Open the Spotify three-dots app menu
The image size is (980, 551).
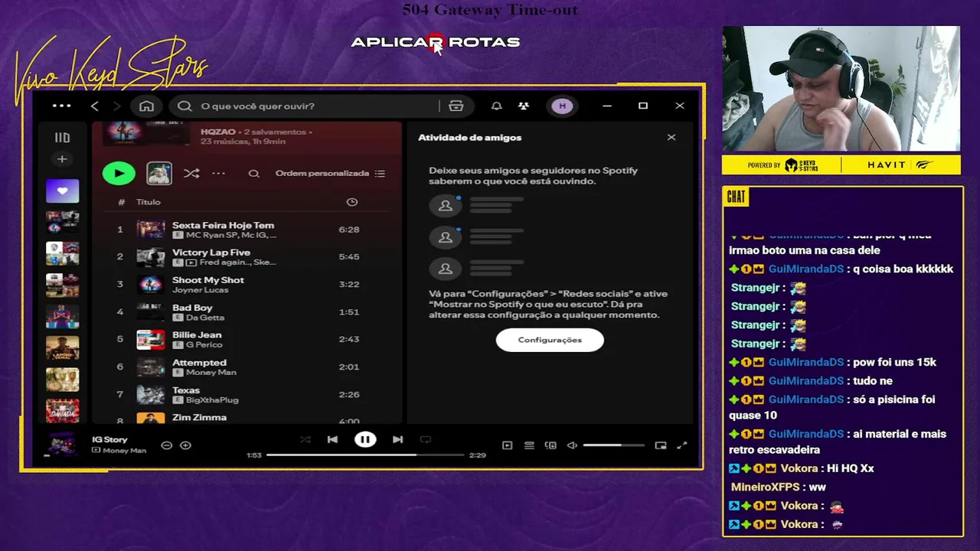61,106
